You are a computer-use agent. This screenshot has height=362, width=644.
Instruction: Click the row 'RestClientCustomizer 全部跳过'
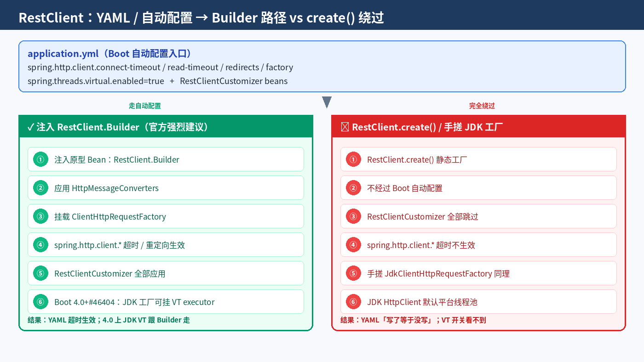pyautogui.click(x=478, y=216)
